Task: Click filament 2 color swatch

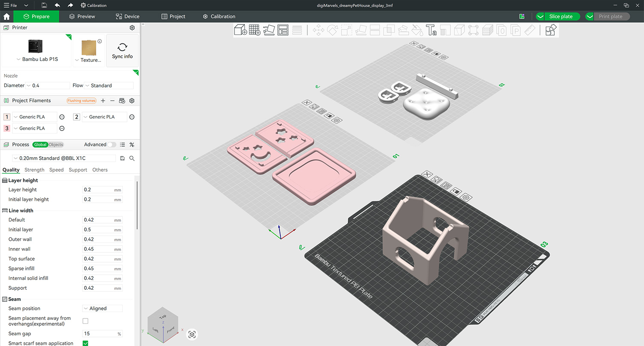Action: point(77,117)
